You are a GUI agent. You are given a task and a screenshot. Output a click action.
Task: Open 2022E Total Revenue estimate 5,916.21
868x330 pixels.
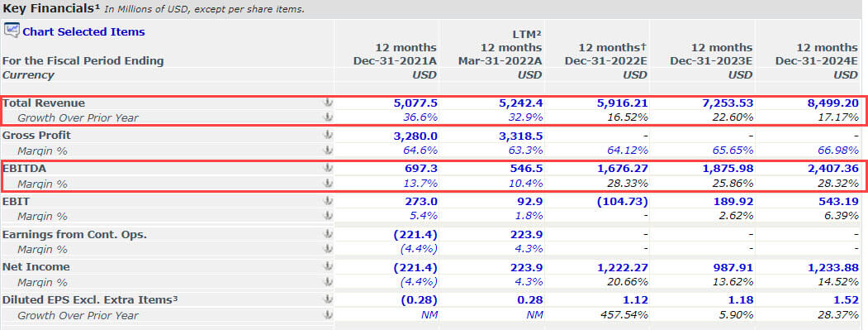[x=622, y=103]
